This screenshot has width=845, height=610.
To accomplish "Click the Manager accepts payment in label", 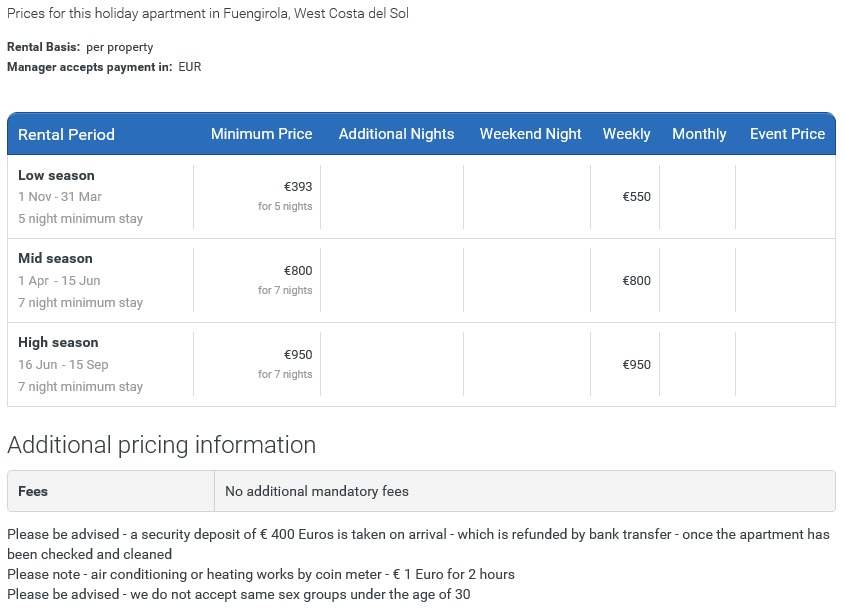I will click(x=89, y=67).
